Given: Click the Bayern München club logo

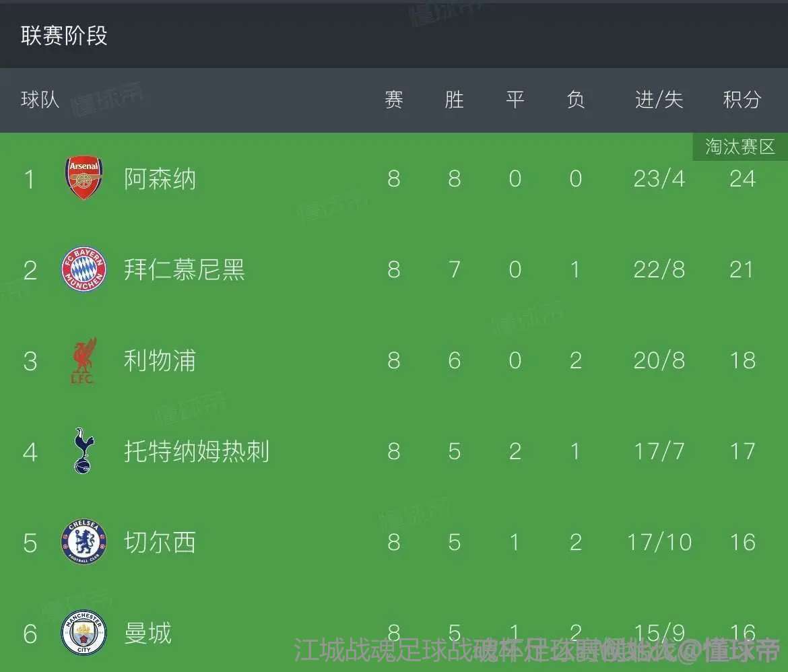Looking at the screenshot, I should (x=84, y=269).
